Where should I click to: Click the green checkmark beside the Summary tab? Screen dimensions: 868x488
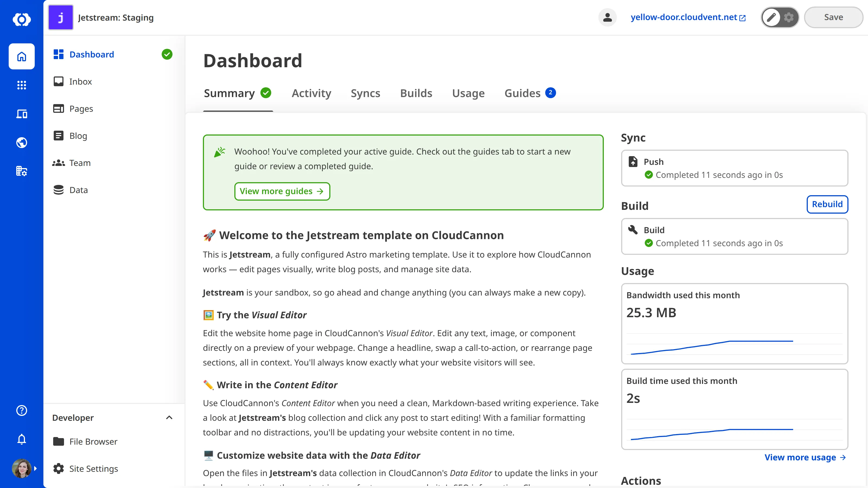(x=266, y=93)
